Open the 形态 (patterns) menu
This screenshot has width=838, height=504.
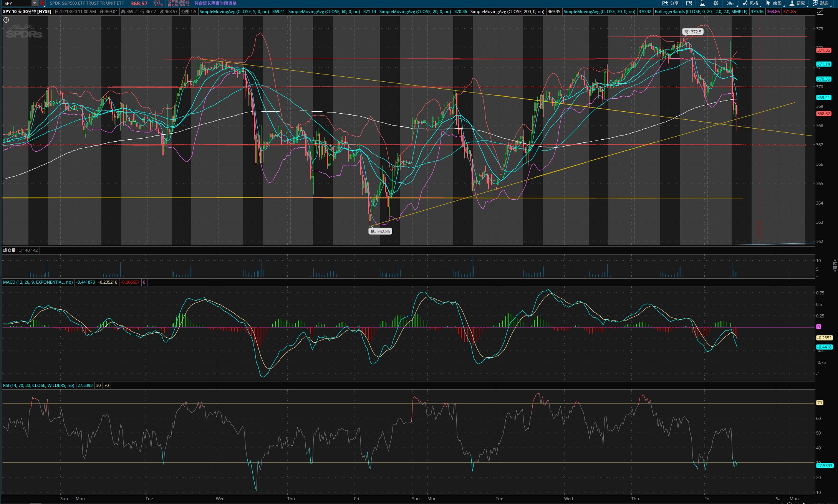click(820, 3)
